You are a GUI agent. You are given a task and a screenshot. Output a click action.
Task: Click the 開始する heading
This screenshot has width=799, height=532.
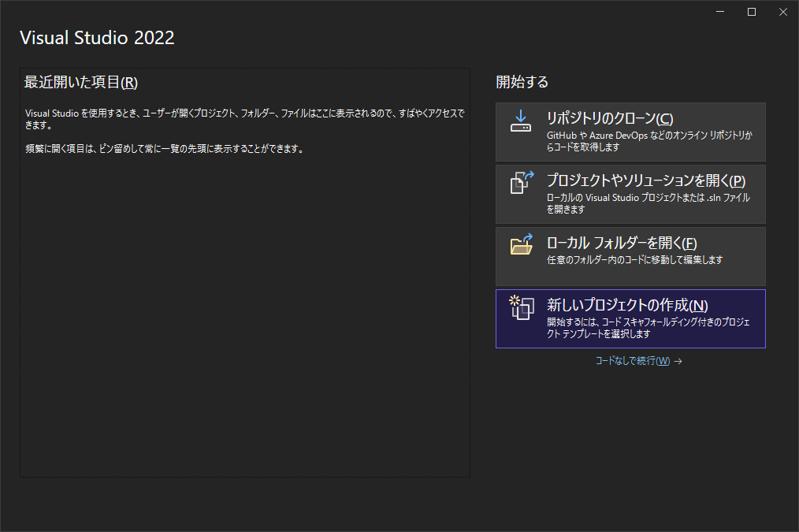click(x=522, y=82)
